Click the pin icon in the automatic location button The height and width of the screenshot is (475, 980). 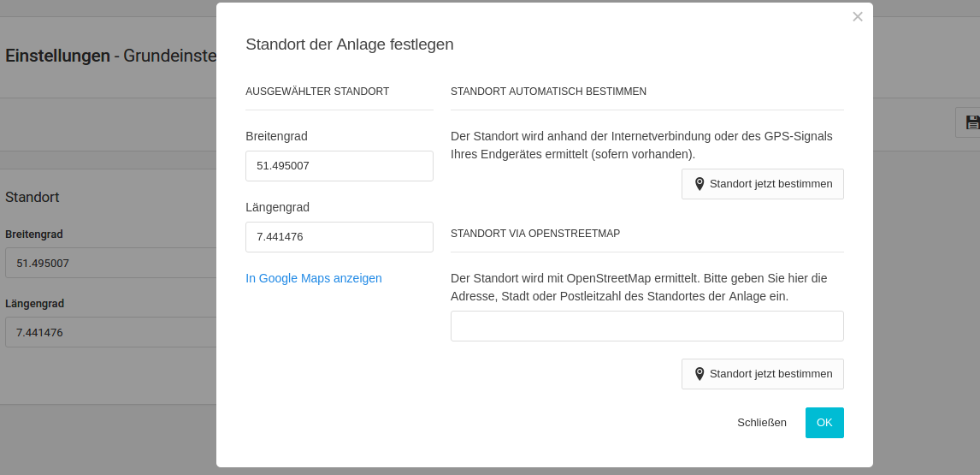coord(700,184)
